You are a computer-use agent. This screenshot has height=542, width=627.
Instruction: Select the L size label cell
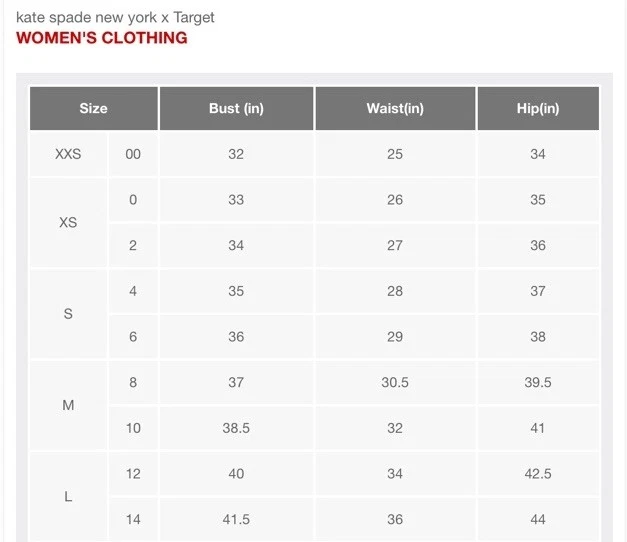(68, 496)
